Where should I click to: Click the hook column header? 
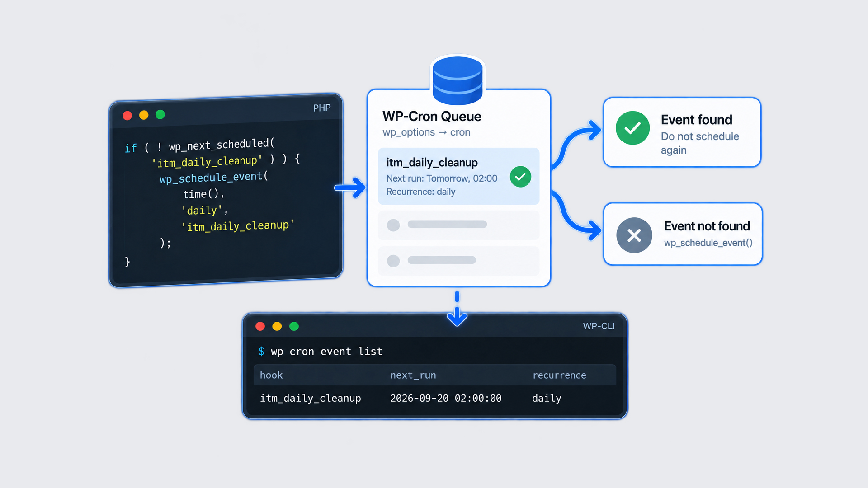(x=271, y=375)
